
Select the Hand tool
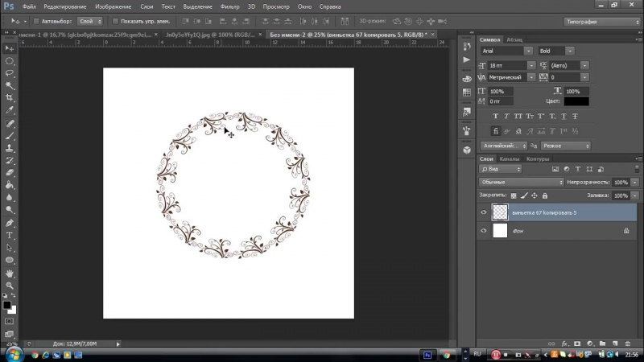point(10,273)
